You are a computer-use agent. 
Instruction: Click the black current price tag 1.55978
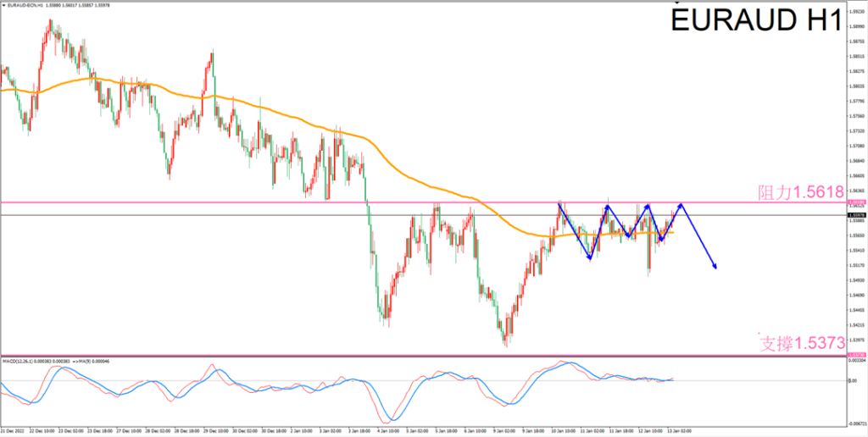[855, 215]
